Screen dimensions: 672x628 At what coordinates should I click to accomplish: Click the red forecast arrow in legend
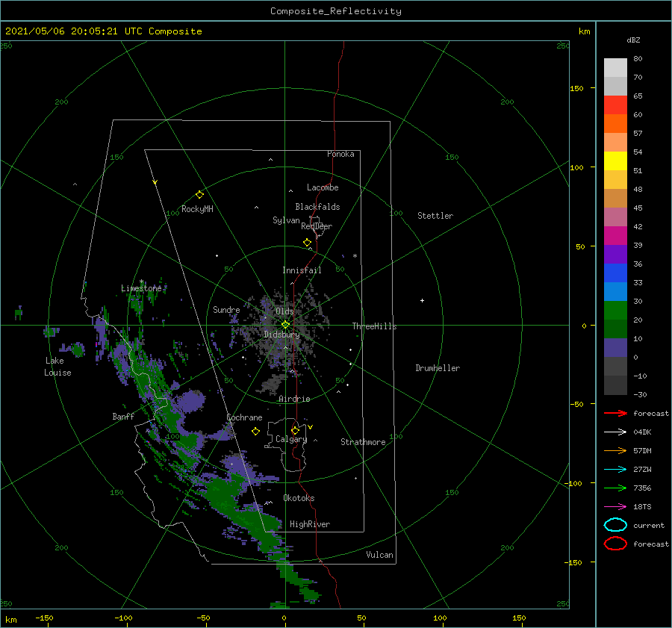[x=615, y=413]
